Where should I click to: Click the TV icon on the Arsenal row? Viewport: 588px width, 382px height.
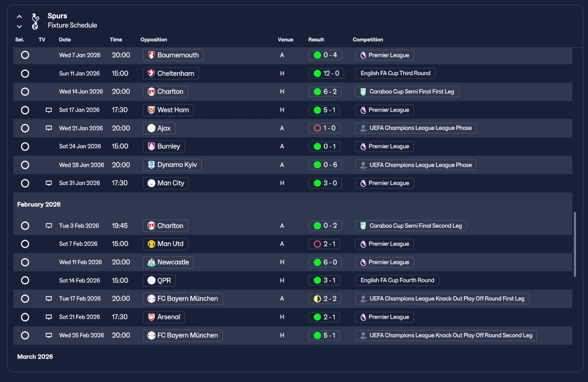pyautogui.click(x=49, y=317)
